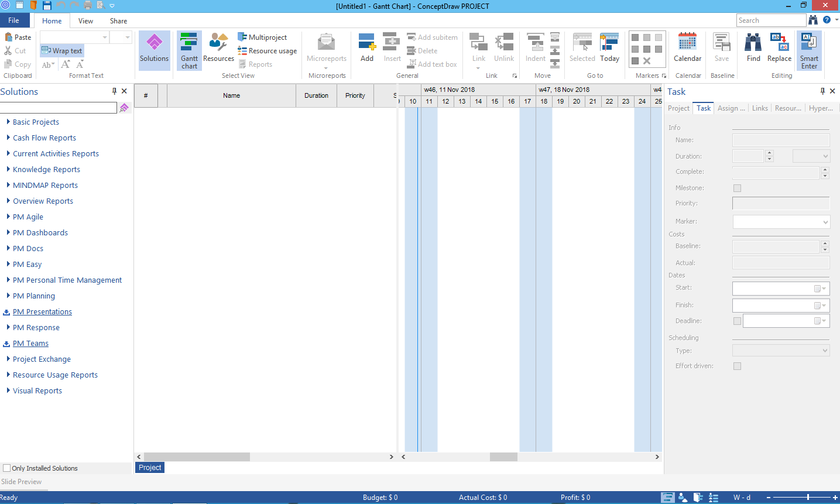
Task: Toggle Effort driven checkbox
Action: 737,366
